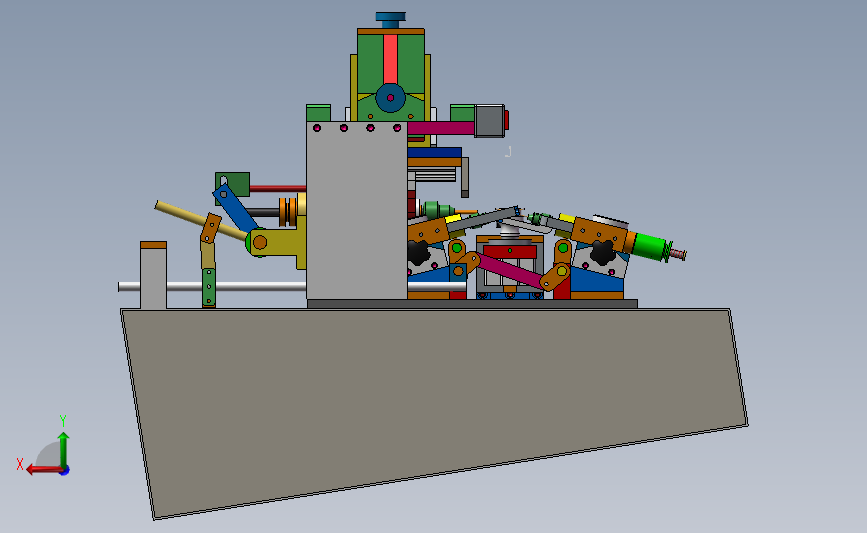This screenshot has height=533, width=867.
Task: Select the bright green cylinder at the far right
Action: point(650,247)
